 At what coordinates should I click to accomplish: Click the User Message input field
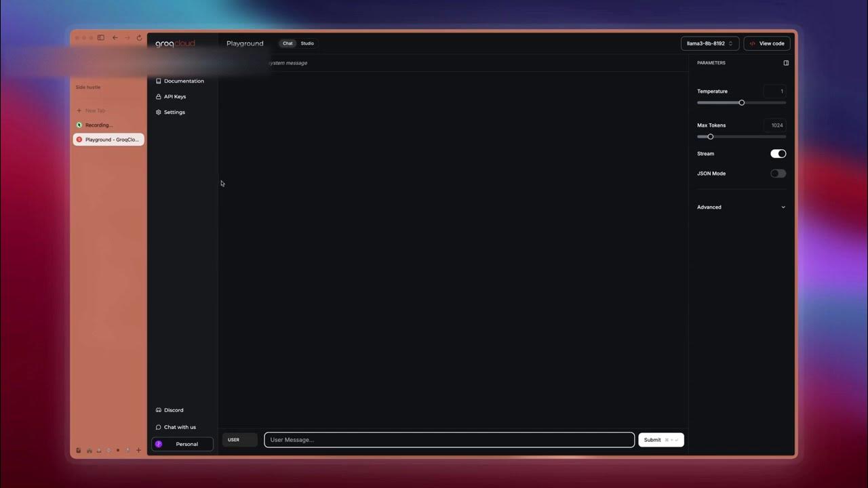(x=450, y=440)
